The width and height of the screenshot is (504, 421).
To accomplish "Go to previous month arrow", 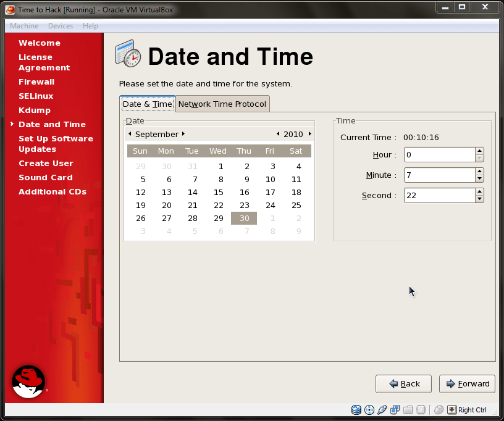I will [x=130, y=134].
